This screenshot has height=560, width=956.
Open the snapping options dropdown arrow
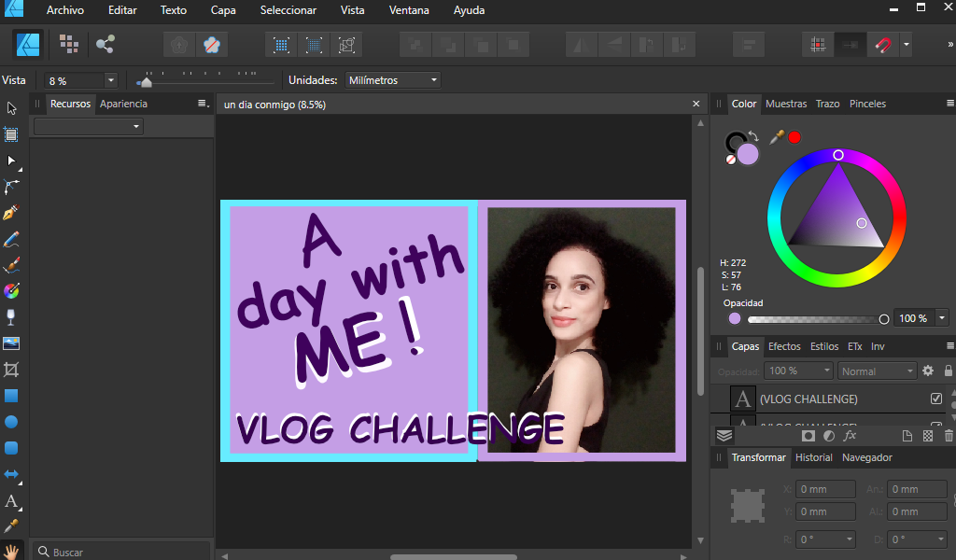point(907,45)
